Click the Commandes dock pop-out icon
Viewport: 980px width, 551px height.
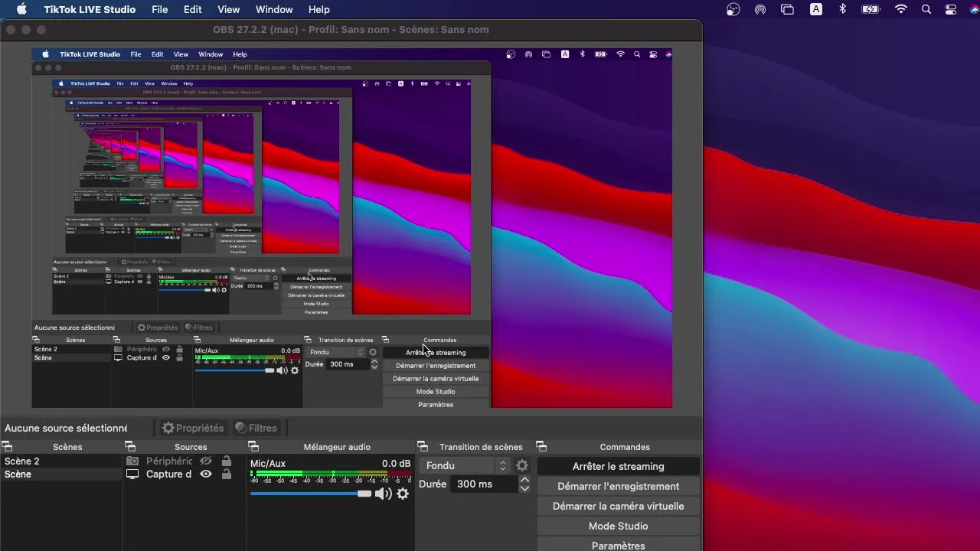point(541,447)
